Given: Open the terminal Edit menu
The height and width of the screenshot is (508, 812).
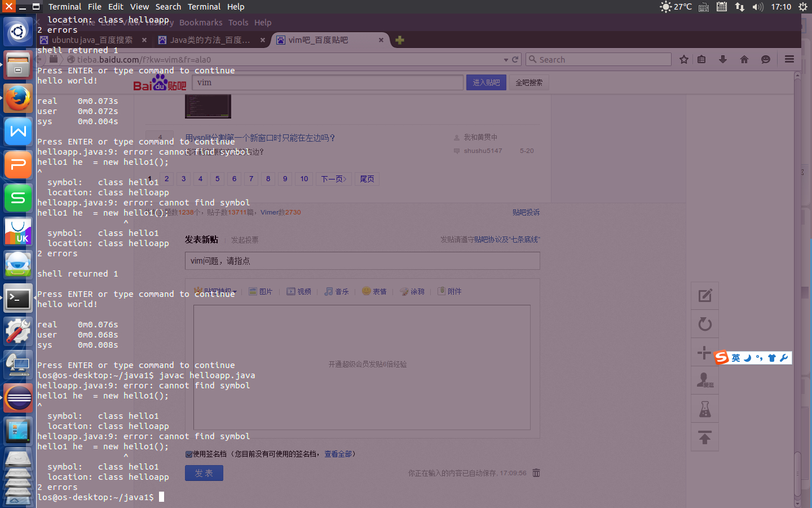Looking at the screenshot, I should [116, 7].
